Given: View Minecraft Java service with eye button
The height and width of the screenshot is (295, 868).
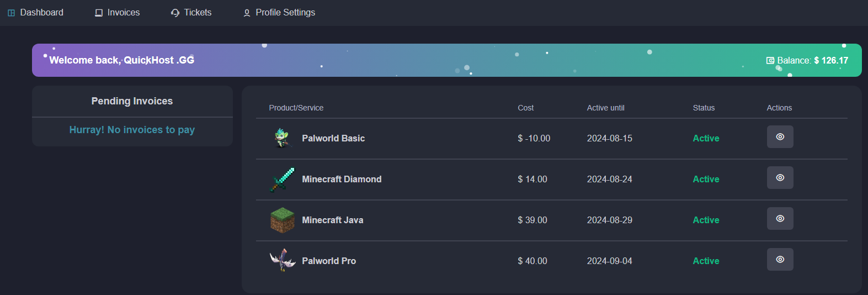Looking at the screenshot, I should 780,219.
